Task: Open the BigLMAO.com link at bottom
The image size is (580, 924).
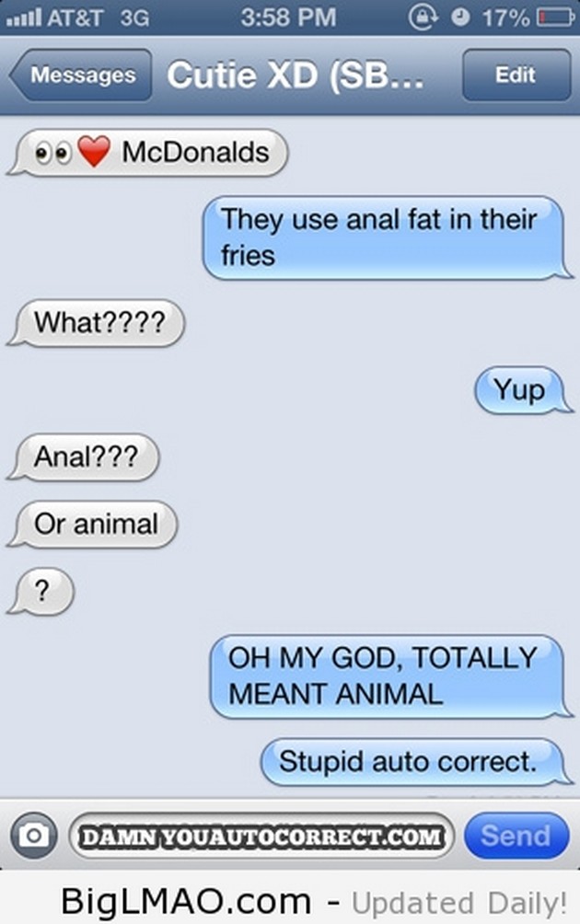Action: coord(186,901)
